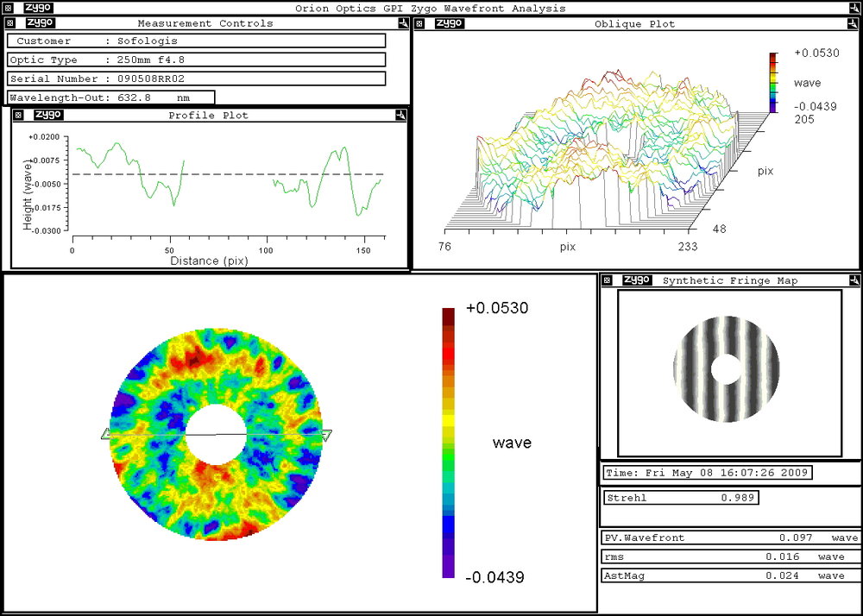
Task: Click the left slice handle on wavefront map
Action: coord(106,436)
